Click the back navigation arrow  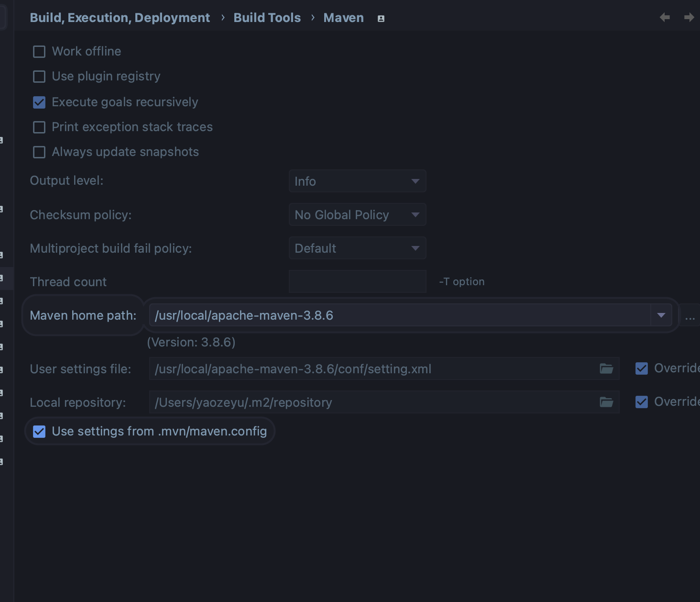coord(665,18)
